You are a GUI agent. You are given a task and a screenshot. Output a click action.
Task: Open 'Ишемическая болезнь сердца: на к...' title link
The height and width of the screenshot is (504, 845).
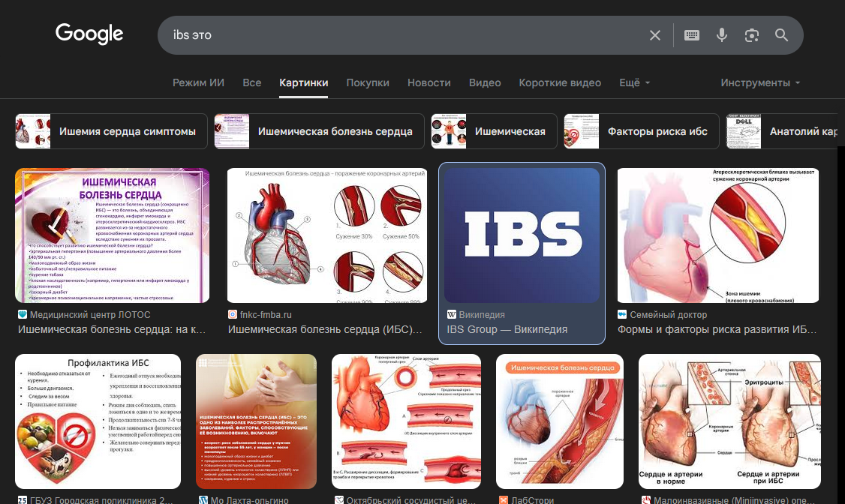point(112,329)
